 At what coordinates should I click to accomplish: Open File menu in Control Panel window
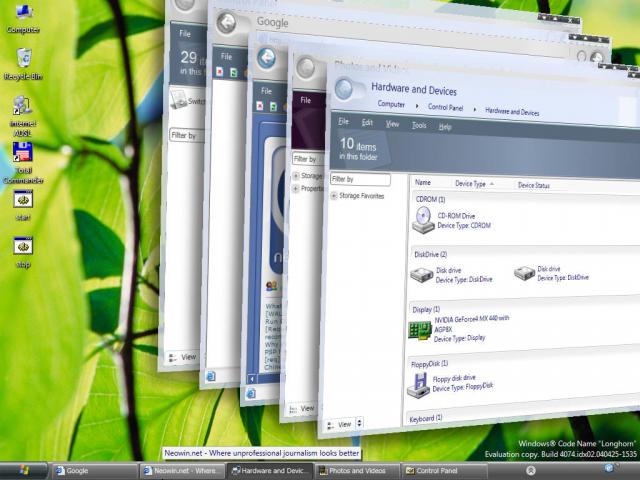click(x=185, y=34)
